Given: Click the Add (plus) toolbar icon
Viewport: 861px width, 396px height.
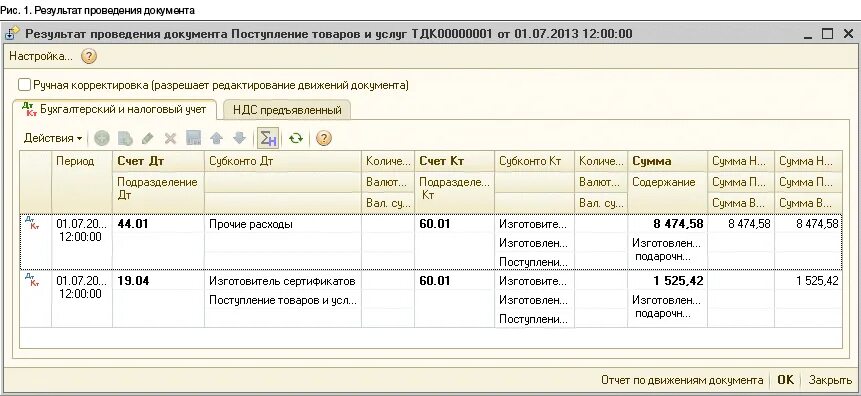Looking at the screenshot, I should click(x=102, y=138).
